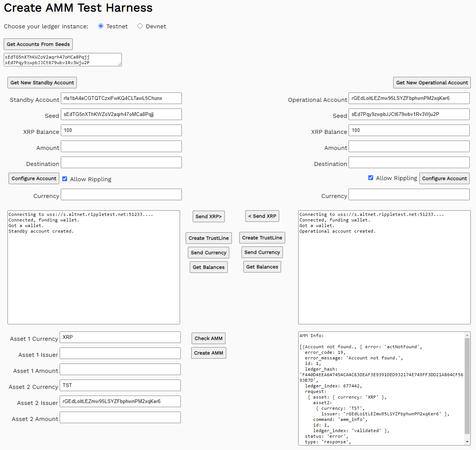This screenshot has width=476, height=450.
Task: Select the Testnet ledger radio button
Action: pos(101,26)
